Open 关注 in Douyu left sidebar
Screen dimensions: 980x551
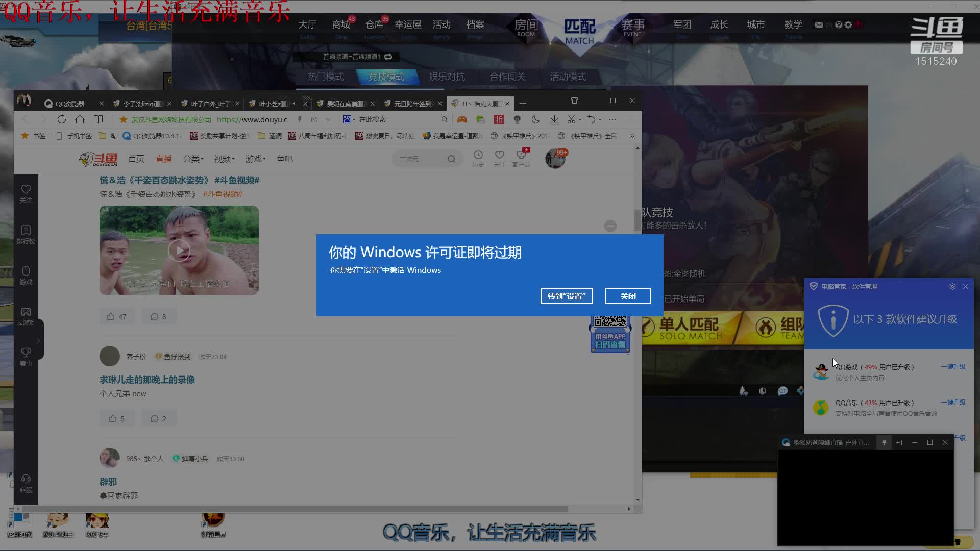pyautogui.click(x=26, y=194)
